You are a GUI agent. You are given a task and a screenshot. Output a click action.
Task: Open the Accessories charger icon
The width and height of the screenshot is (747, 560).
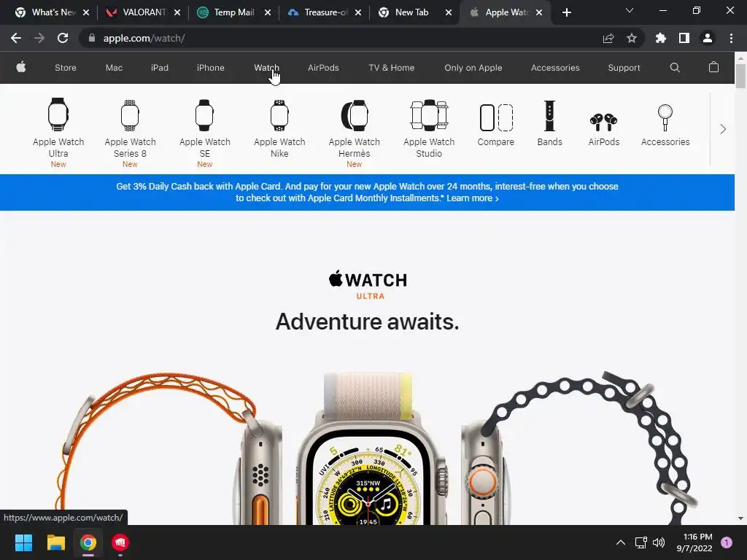coord(665,117)
